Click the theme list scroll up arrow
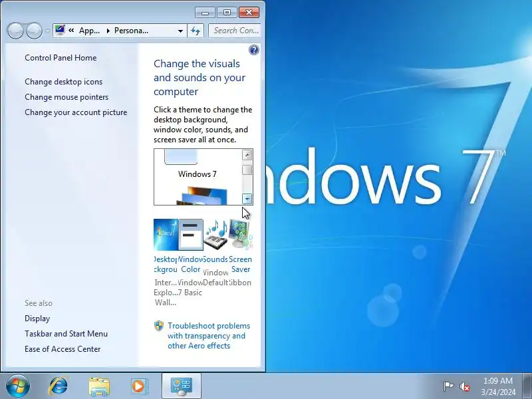 (247, 155)
